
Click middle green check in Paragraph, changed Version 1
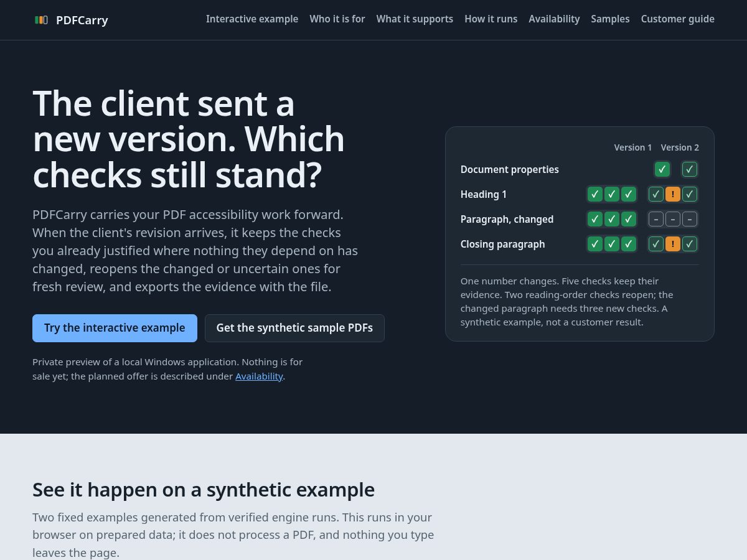click(x=612, y=219)
